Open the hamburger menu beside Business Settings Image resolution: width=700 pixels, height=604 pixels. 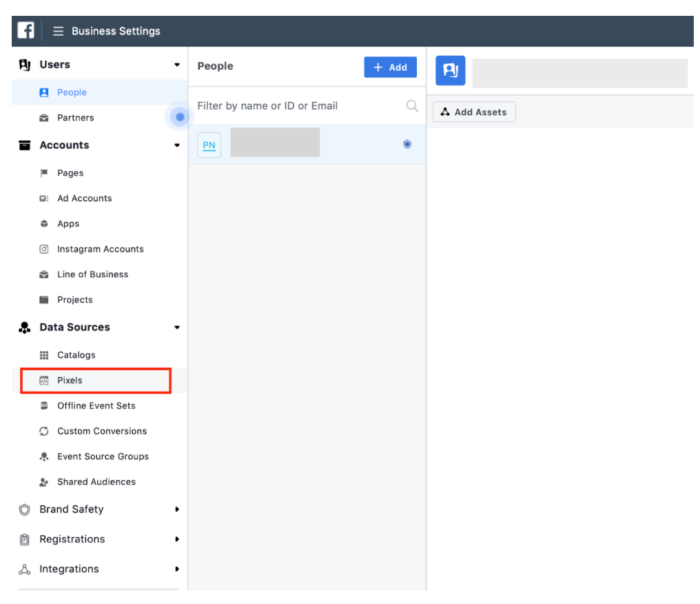tap(59, 31)
